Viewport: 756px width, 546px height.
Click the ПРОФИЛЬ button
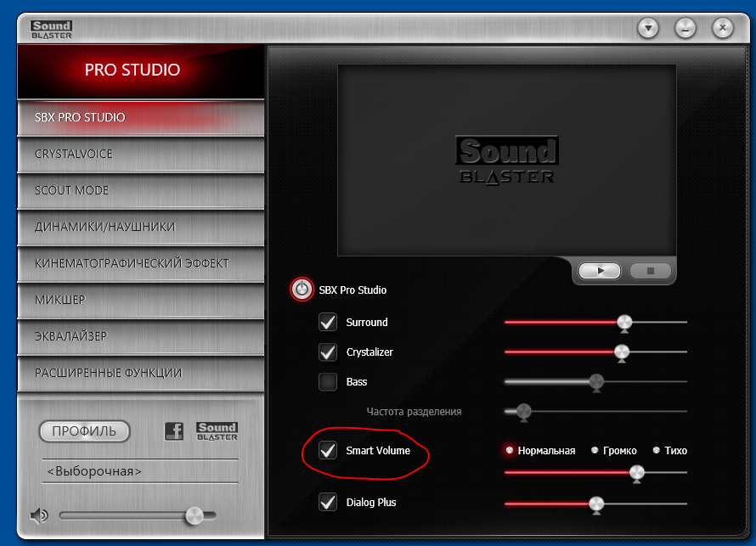pyautogui.click(x=84, y=431)
